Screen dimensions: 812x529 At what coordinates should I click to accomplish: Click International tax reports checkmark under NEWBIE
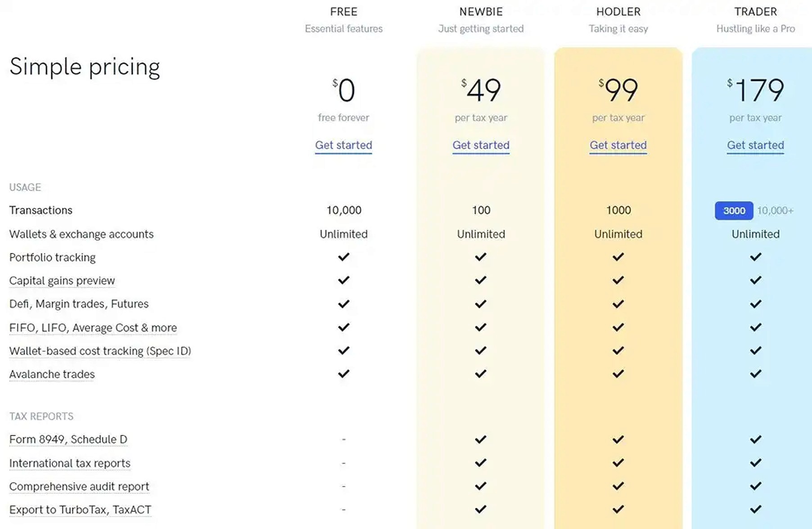click(481, 462)
